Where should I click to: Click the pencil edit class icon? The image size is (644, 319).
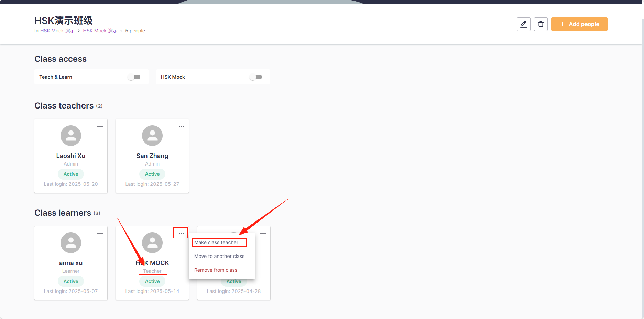pos(523,24)
